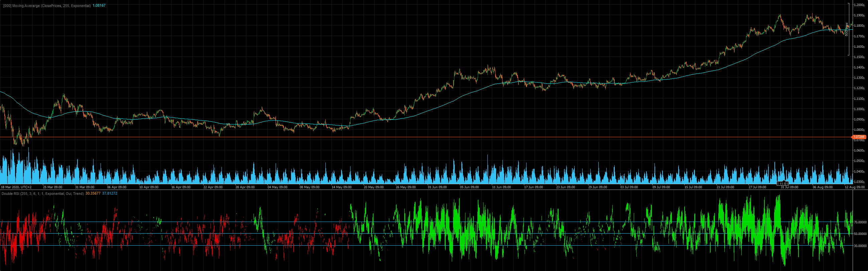Click the 18 Mar 2020, UTC+2 label
868x271 pixels.
tap(16, 187)
